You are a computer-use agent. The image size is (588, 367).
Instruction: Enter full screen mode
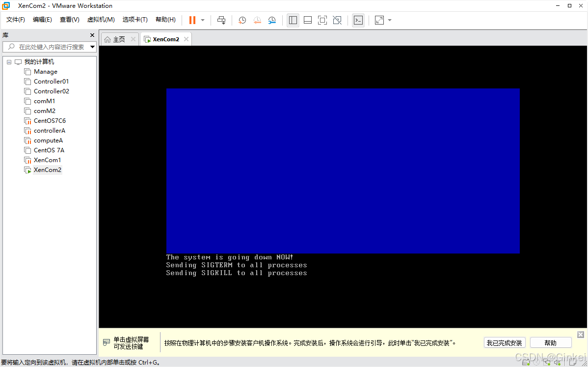(322, 20)
